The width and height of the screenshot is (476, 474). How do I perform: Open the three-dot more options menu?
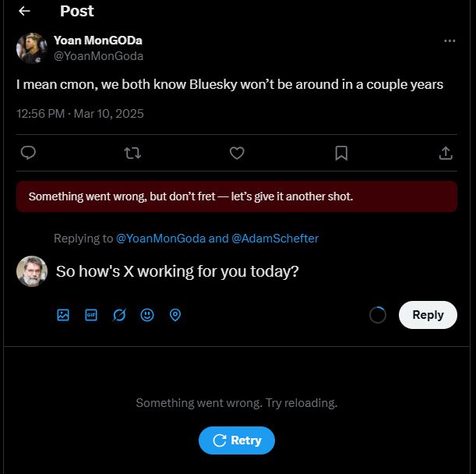point(450,41)
